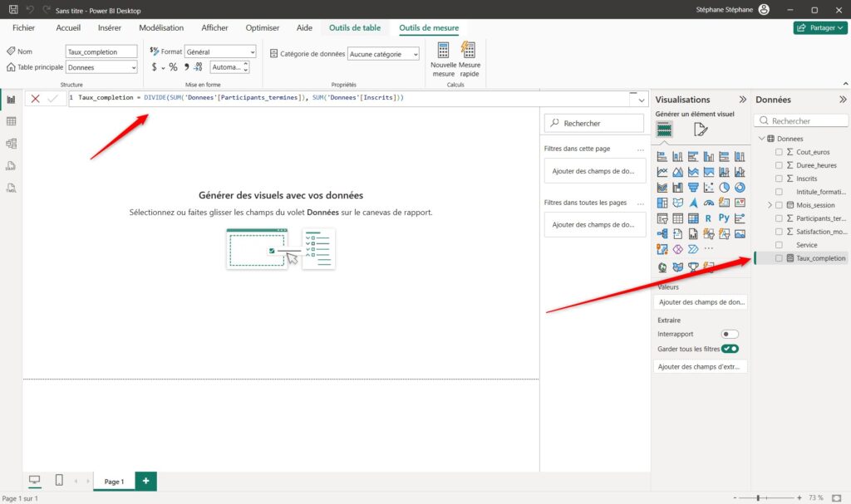Select line chart visualization
The image size is (851, 504).
click(662, 172)
